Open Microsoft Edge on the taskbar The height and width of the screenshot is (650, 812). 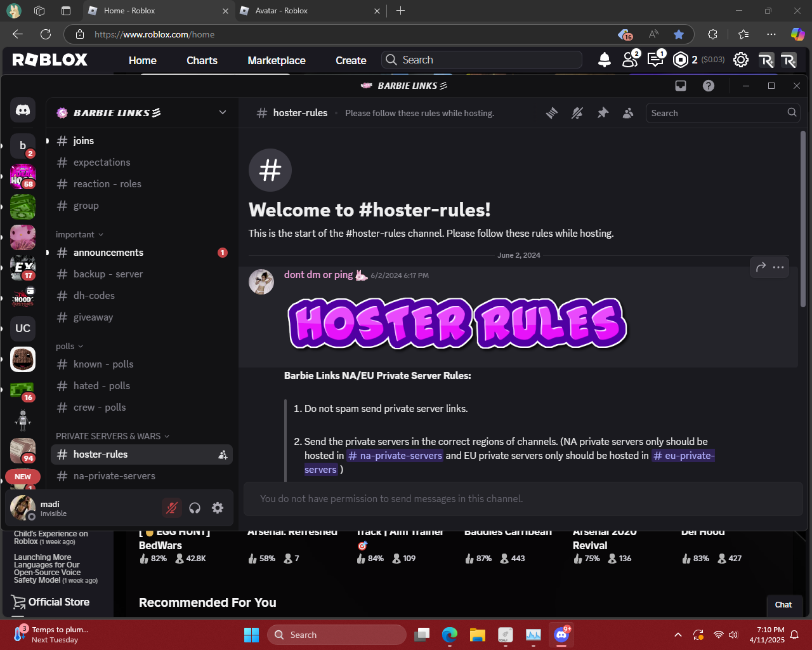tap(450, 635)
